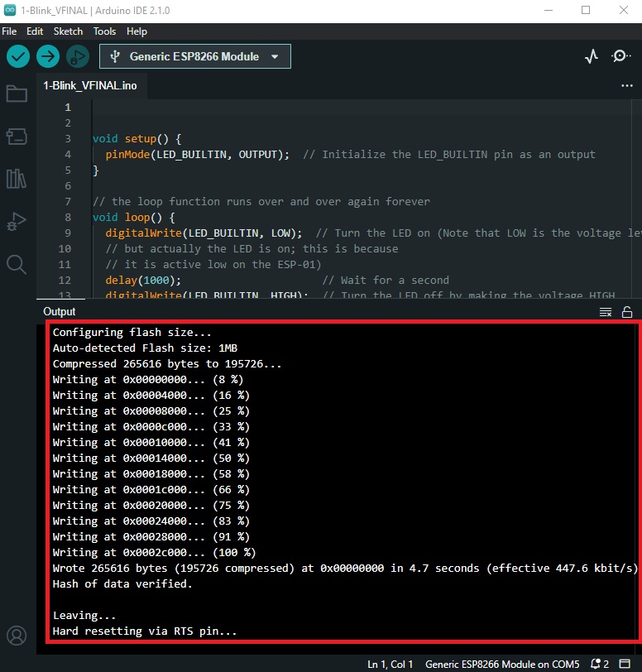This screenshot has height=672, width=642.
Task: Click the Upload arrow button
Action: click(48, 56)
